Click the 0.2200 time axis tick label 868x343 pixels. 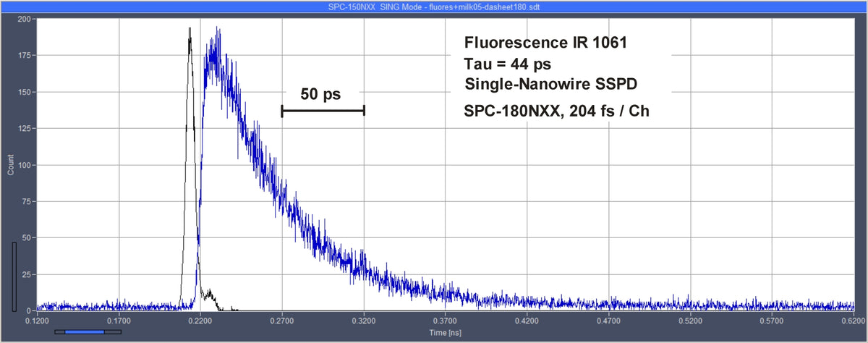pos(200,319)
